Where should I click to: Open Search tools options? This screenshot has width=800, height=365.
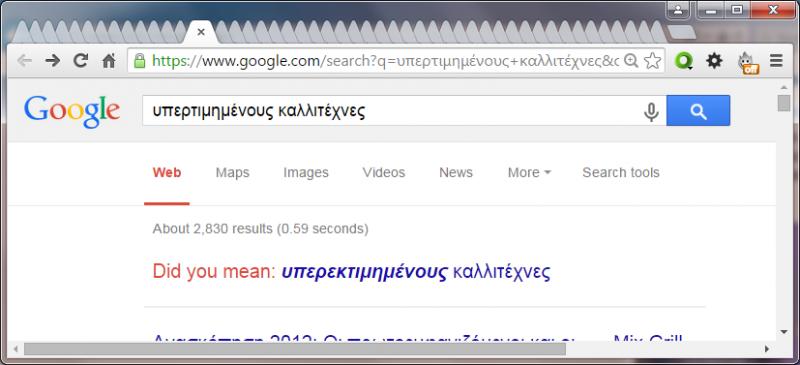click(621, 173)
